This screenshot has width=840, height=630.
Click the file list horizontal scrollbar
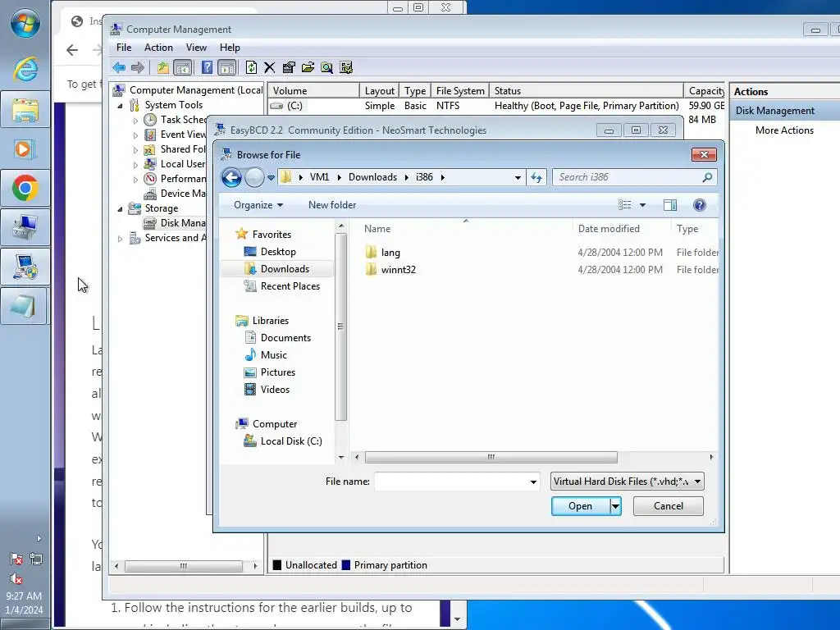[491, 458]
